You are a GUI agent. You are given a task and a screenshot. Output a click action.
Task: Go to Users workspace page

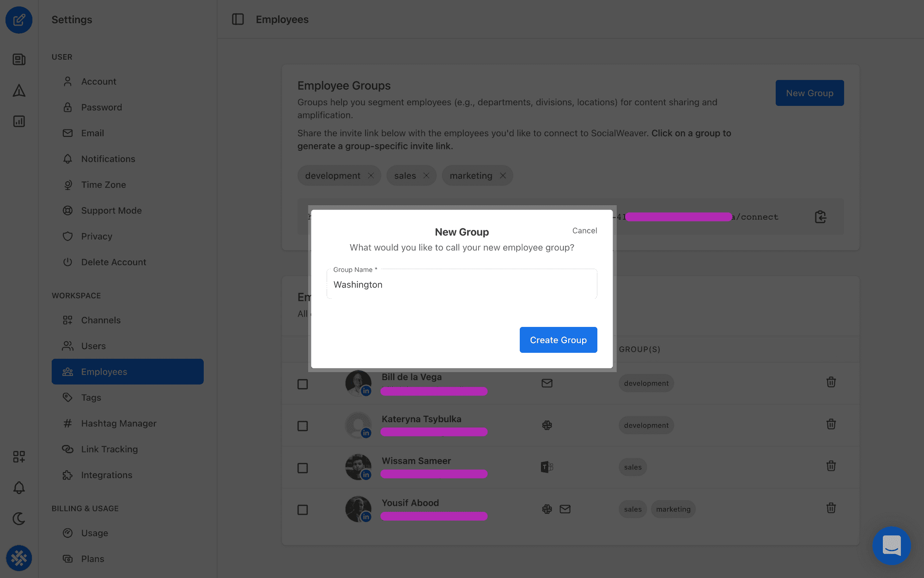[x=128, y=346]
